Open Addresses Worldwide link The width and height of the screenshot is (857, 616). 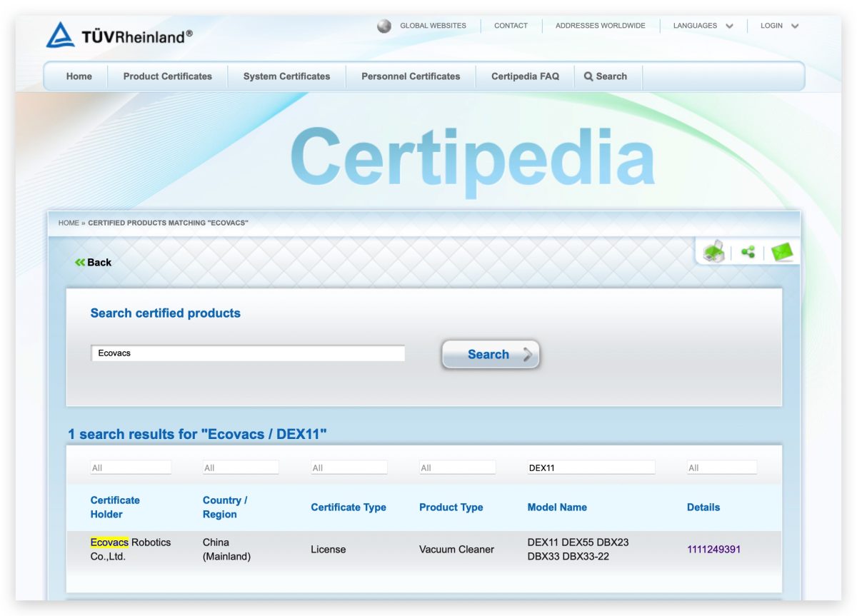click(x=601, y=26)
